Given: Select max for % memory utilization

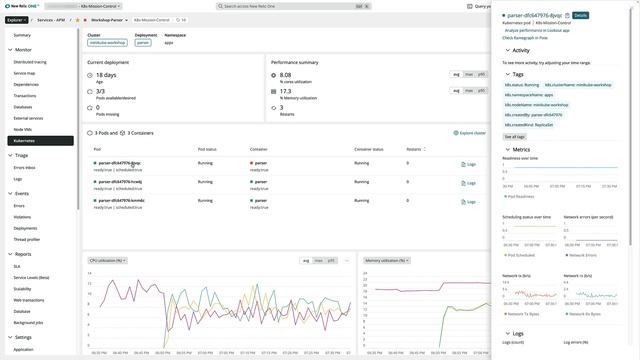Looking at the screenshot, I should click(469, 91).
